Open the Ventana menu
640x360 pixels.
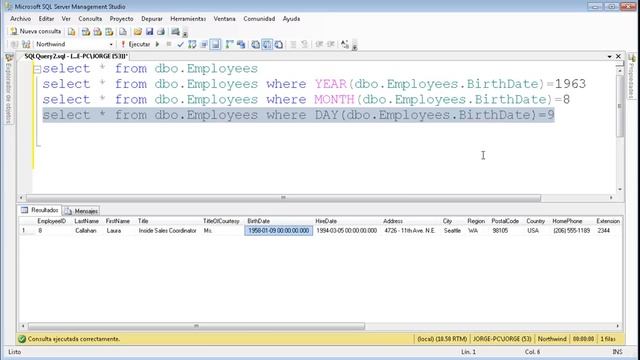pyautogui.click(x=224, y=19)
